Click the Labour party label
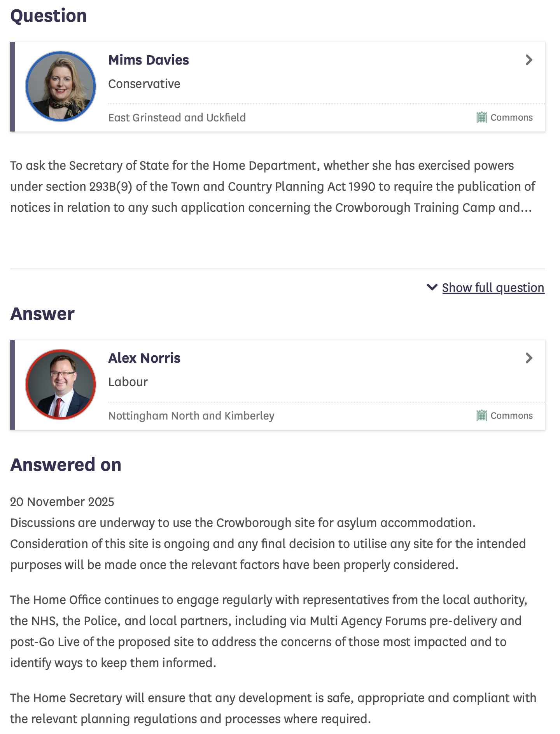This screenshot has height=734, width=560. click(128, 382)
